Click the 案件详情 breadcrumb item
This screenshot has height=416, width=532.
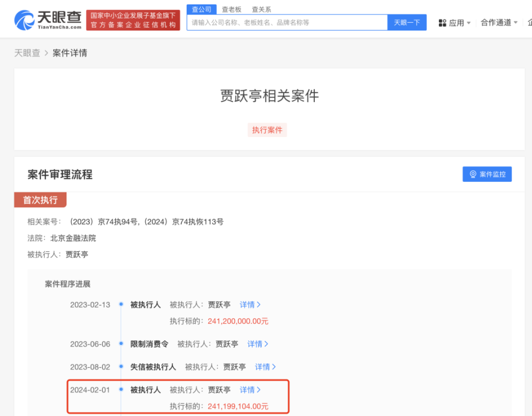69,53
